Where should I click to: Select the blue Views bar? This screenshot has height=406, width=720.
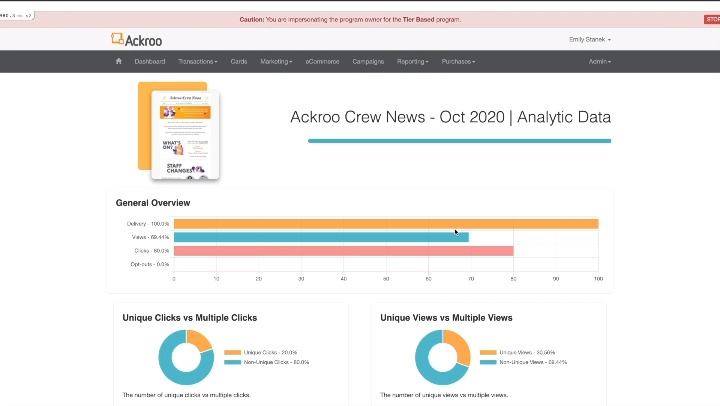click(321, 237)
